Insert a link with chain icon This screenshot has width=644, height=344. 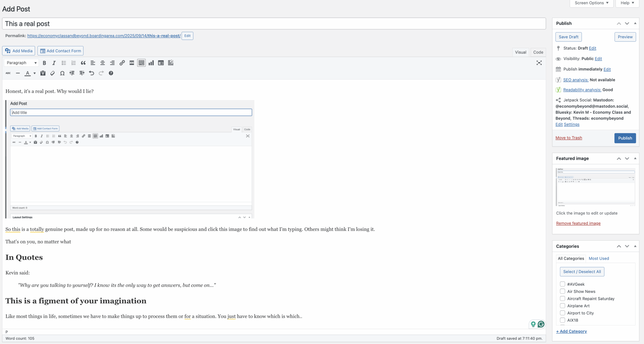coord(122,63)
